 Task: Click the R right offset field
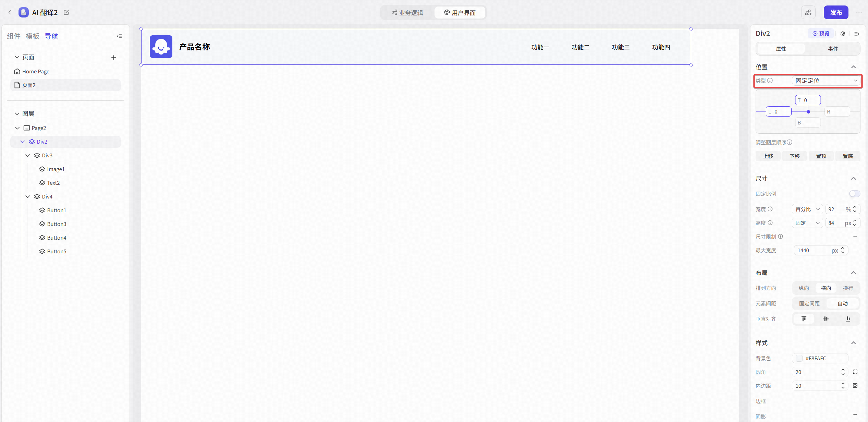tap(837, 111)
